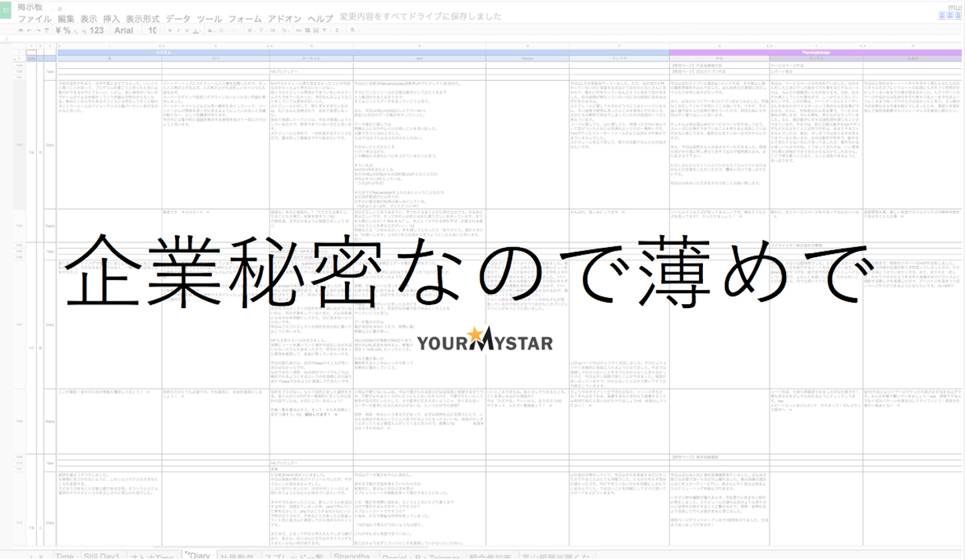
Task: Open the ツール menu
Action: tap(210, 18)
